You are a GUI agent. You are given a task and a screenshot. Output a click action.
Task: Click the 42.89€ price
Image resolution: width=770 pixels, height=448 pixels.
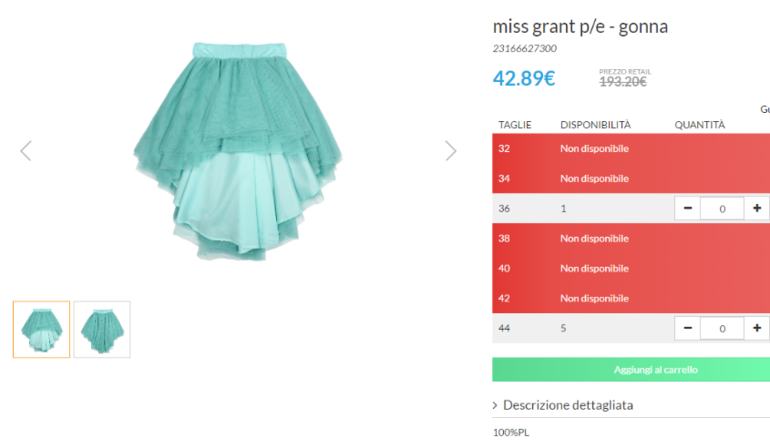click(x=524, y=78)
